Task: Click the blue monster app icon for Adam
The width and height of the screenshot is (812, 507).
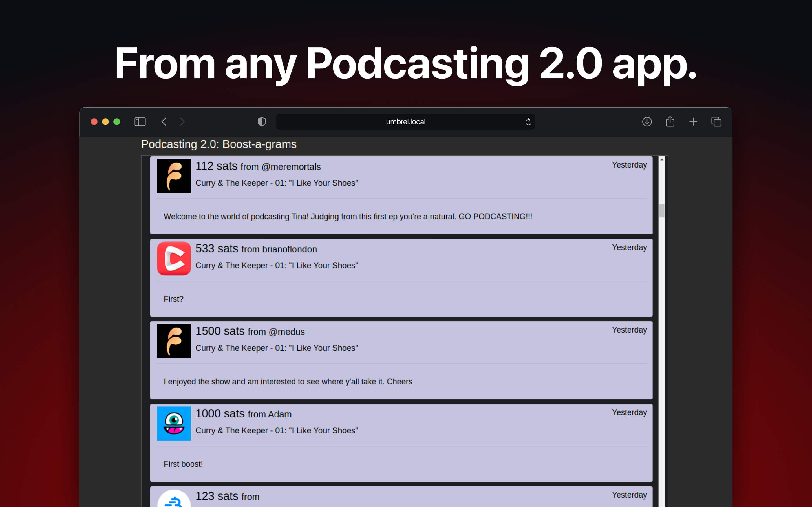Action: pos(174,424)
